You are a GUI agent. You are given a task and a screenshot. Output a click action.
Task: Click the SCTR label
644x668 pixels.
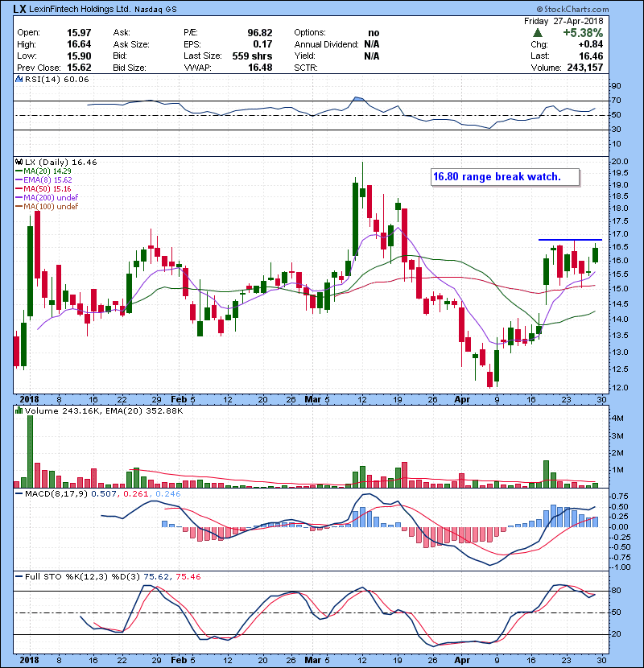tap(306, 68)
